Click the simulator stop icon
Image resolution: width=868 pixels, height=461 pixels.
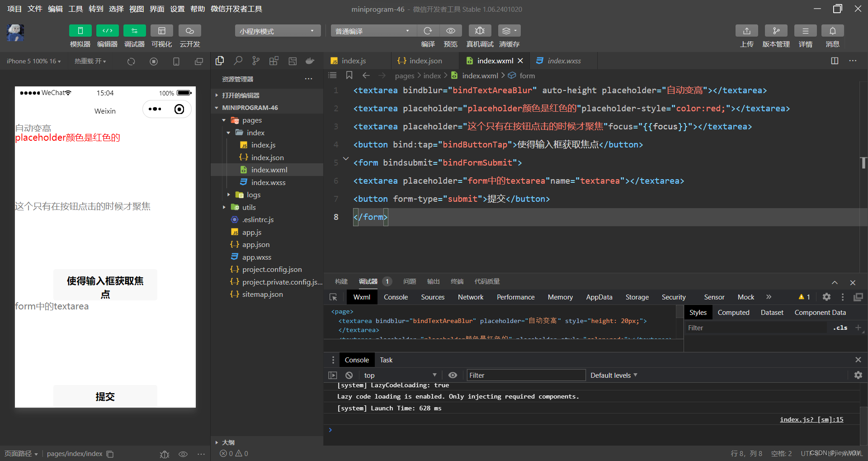[154, 62]
